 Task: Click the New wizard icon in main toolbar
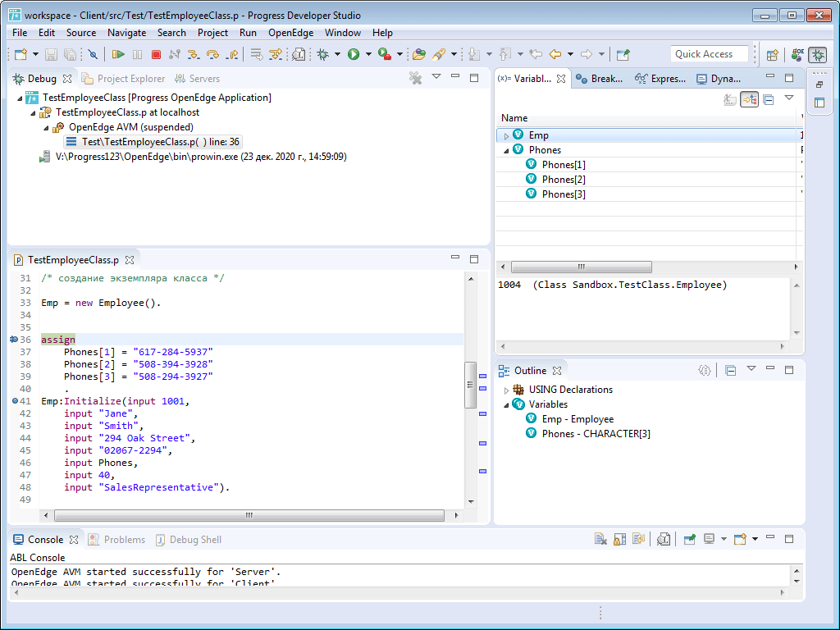point(21,54)
